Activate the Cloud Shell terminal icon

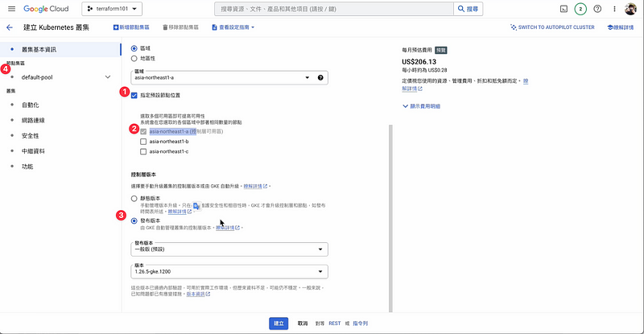564,9
